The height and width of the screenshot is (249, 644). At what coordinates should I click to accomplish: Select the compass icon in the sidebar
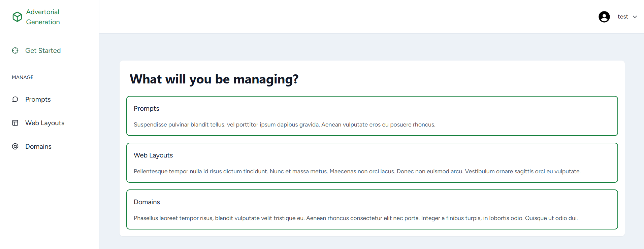coord(15,50)
